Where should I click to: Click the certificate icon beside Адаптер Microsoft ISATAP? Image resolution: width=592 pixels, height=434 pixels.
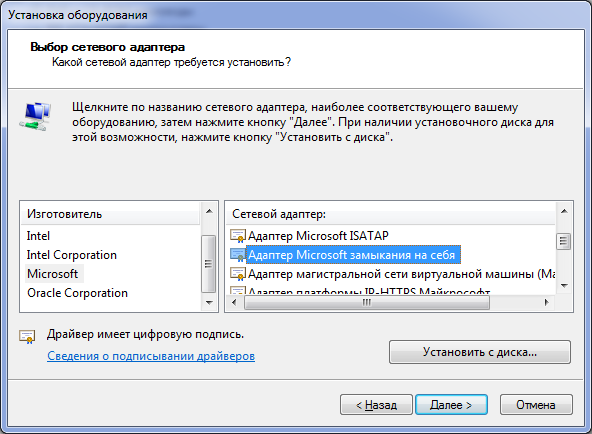(238, 236)
